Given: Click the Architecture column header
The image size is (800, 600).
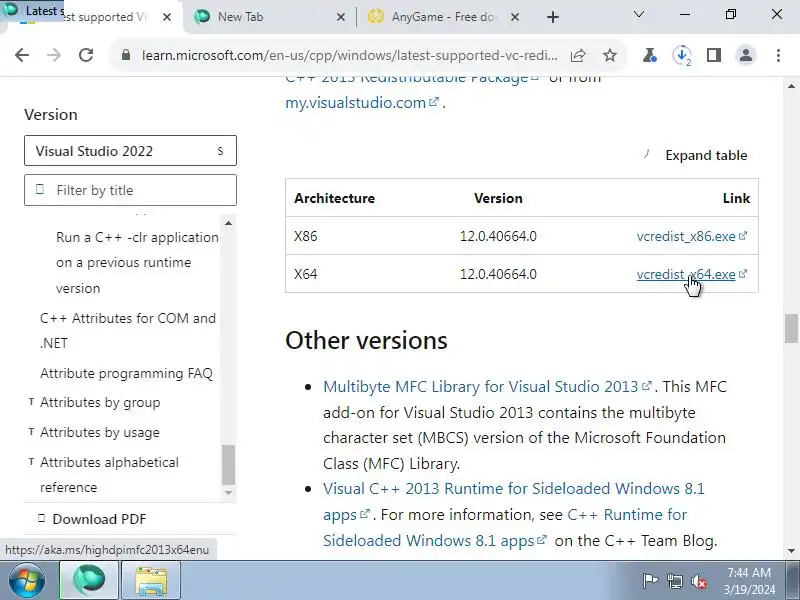Looking at the screenshot, I should [x=334, y=198].
